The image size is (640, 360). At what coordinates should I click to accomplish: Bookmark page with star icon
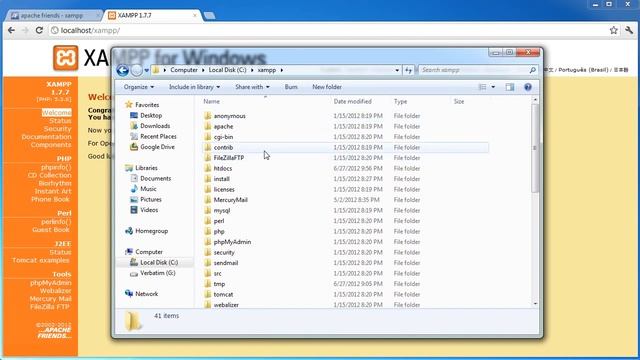613,30
